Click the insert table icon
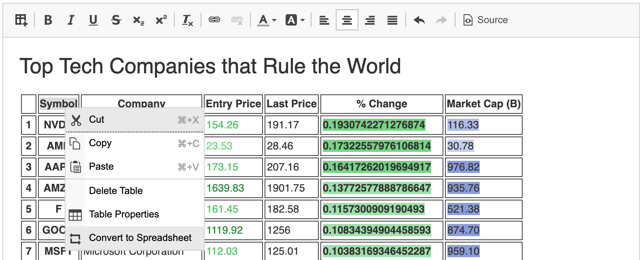 pos(21,20)
